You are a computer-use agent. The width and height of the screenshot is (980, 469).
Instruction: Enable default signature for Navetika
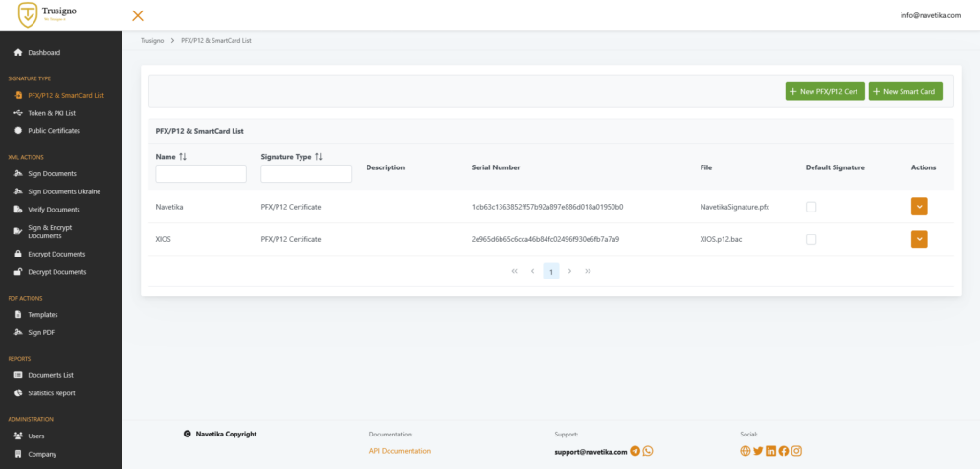(x=812, y=207)
